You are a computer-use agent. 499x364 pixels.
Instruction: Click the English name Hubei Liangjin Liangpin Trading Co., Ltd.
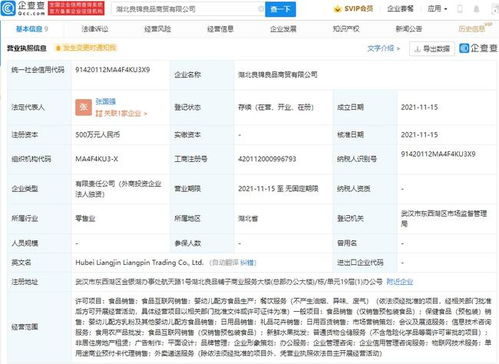[139, 263]
